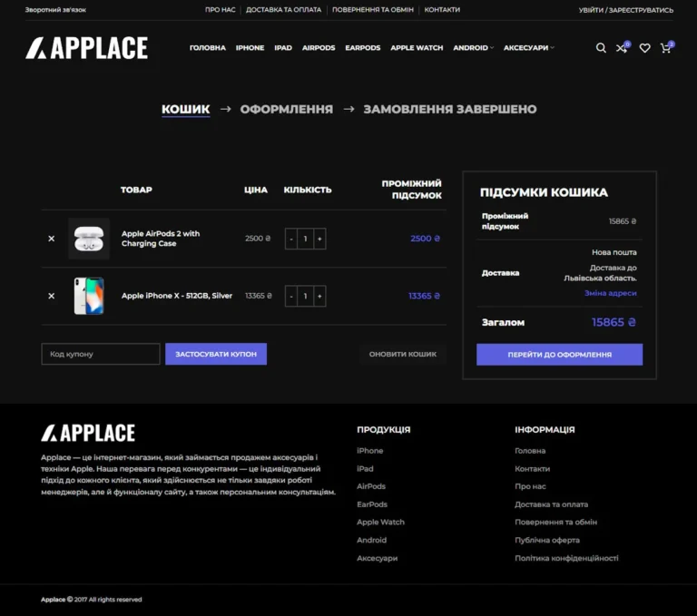Screen dimensions: 697x616
Task: Open IPHONE in main navigation
Action: pyautogui.click(x=250, y=47)
